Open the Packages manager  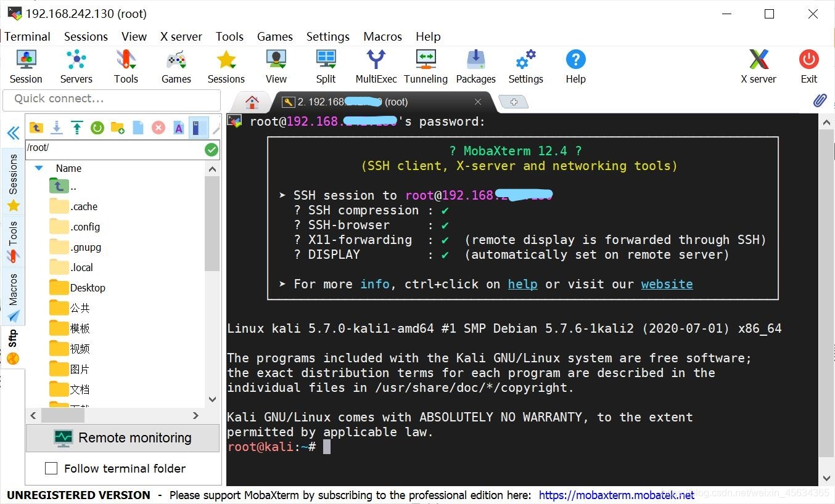click(475, 67)
